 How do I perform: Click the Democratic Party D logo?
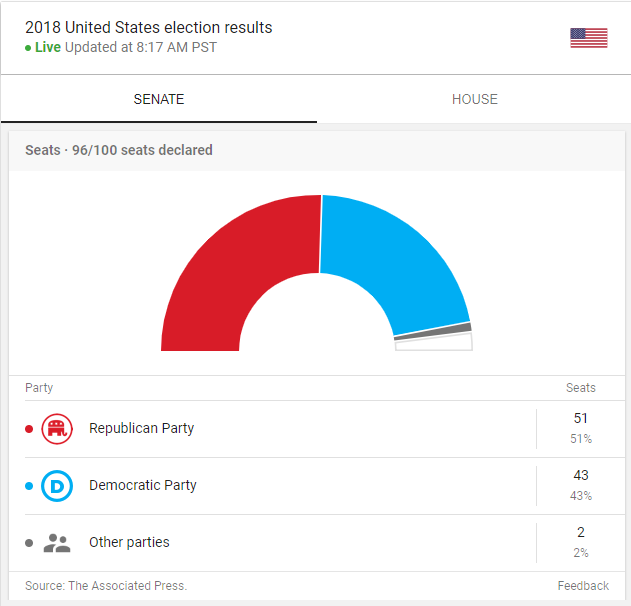tap(57, 486)
